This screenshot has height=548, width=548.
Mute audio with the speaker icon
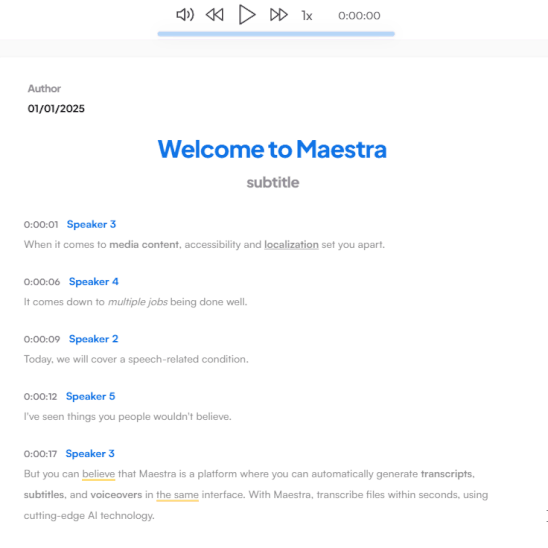pyautogui.click(x=185, y=15)
